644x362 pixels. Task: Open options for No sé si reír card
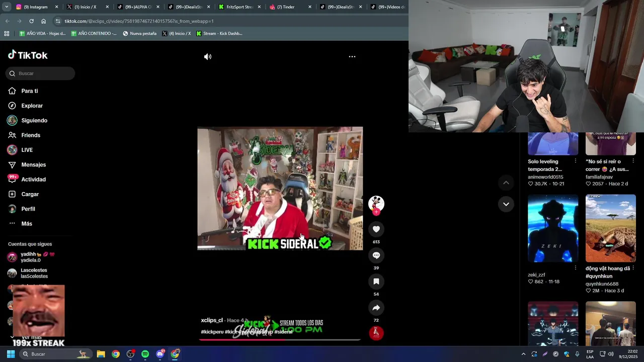(x=633, y=161)
